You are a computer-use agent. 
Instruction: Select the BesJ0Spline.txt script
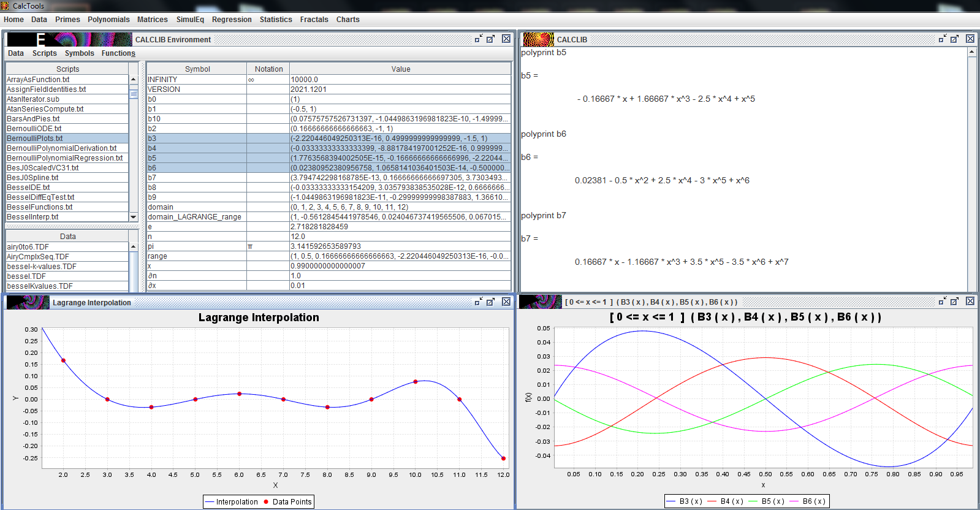click(x=67, y=178)
